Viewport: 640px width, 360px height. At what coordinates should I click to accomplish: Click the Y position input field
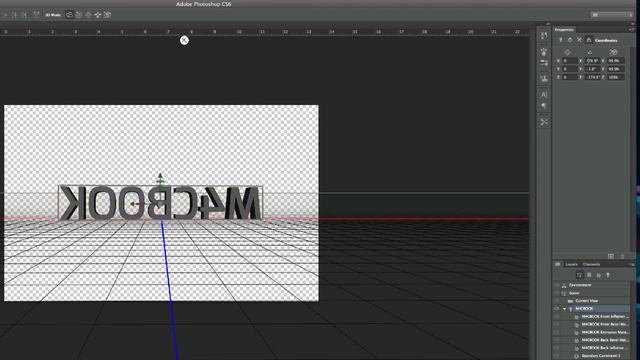tap(570, 69)
